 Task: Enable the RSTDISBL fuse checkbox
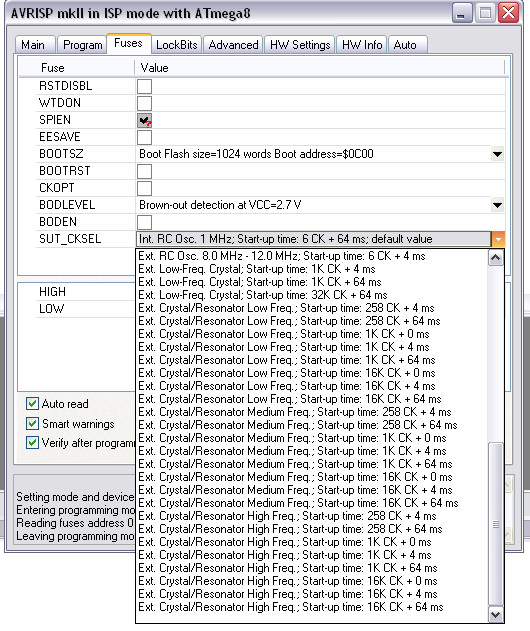[144, 86]
